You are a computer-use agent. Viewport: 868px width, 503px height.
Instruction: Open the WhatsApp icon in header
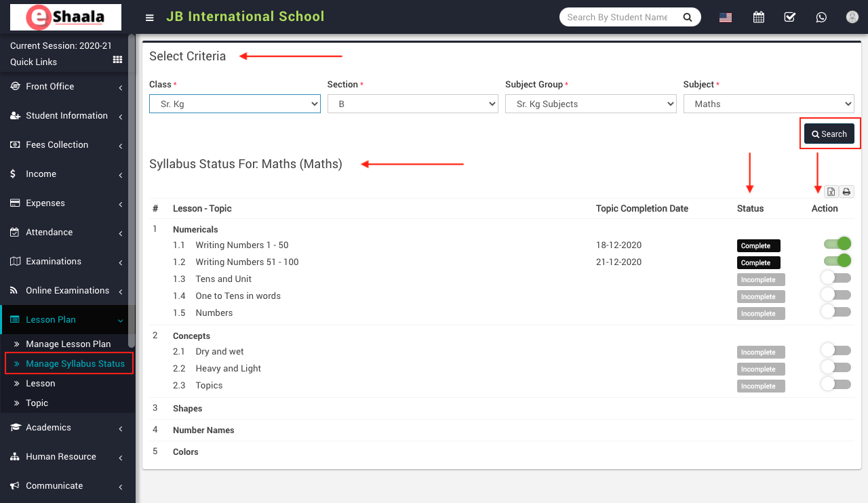[821, 17]
